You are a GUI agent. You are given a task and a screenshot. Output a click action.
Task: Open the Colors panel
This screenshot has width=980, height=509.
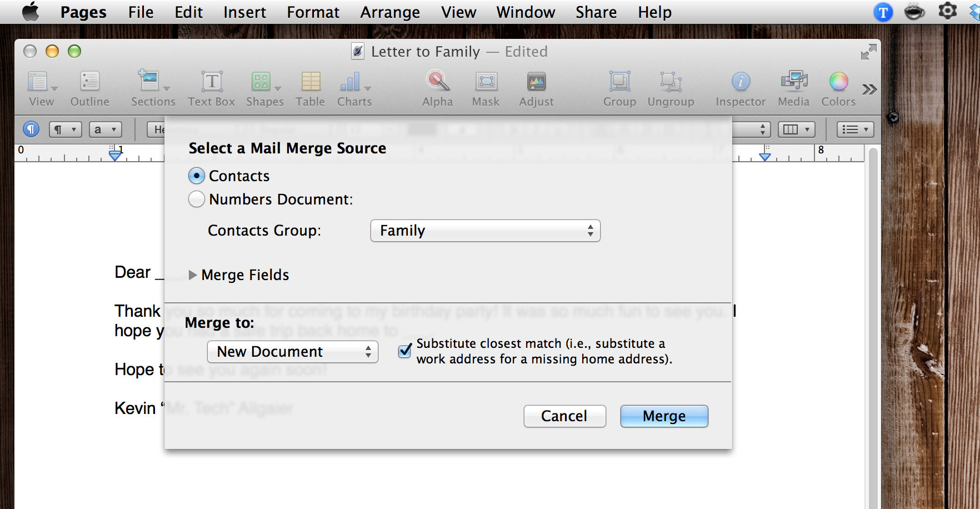(838, 88)
